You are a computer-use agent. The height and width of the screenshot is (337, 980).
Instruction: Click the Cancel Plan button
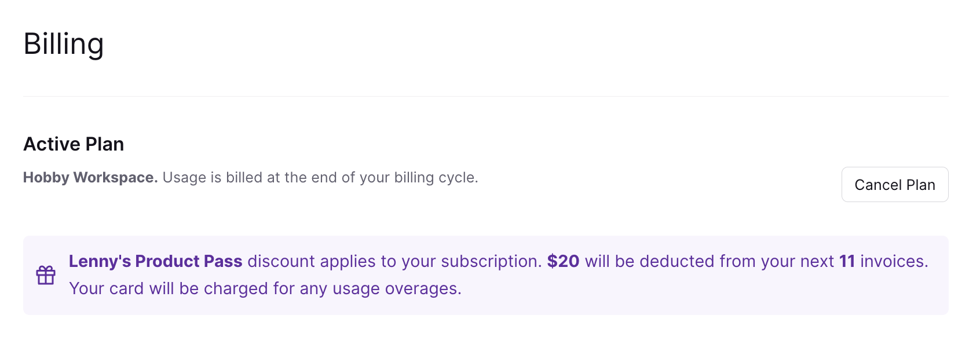coord(894,184)
